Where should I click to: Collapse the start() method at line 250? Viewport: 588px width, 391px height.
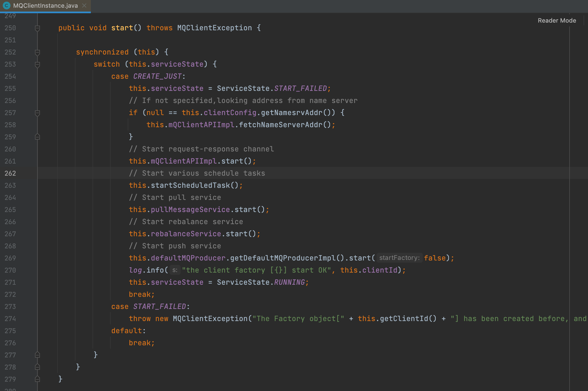pyautogui.click(x=37, y=28)
